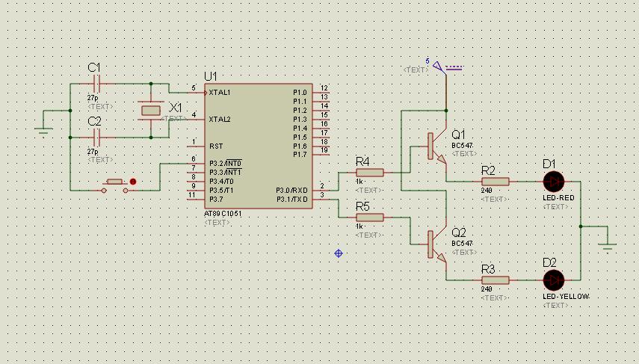Click the D2 reference label
Viewport: 639px width, 364px height.
tap(549, 262)
